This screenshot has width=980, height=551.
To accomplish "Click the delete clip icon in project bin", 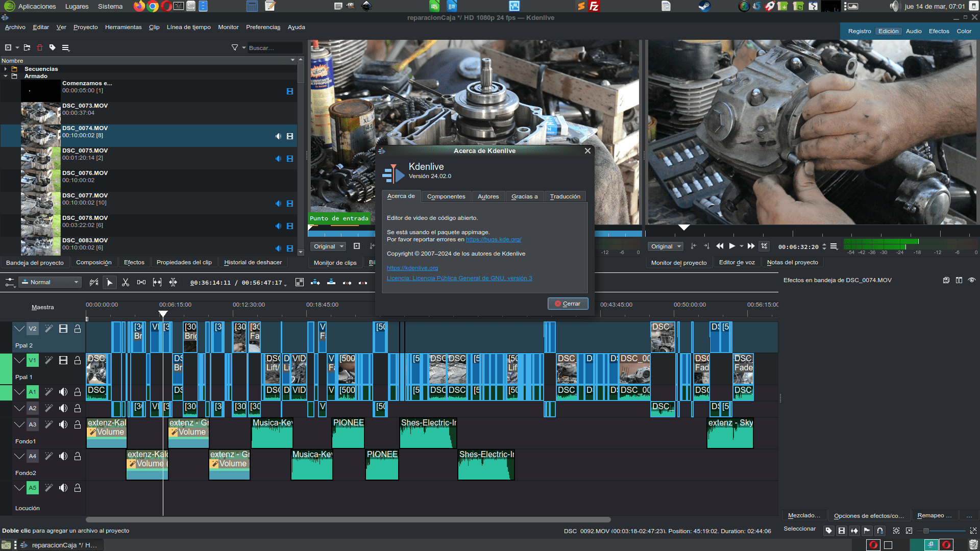I will pyautogui.click(x=40, y=47).
